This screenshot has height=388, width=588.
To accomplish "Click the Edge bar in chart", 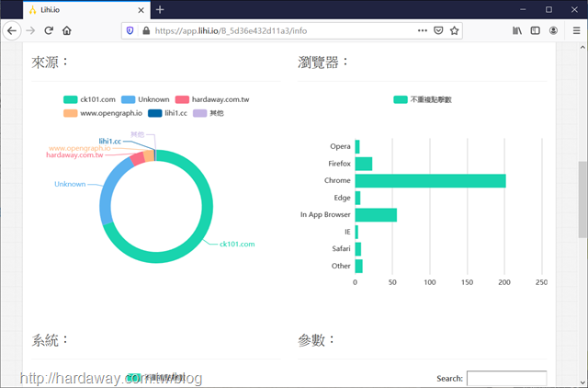I will pyautogui.click(x=357, y=198).
